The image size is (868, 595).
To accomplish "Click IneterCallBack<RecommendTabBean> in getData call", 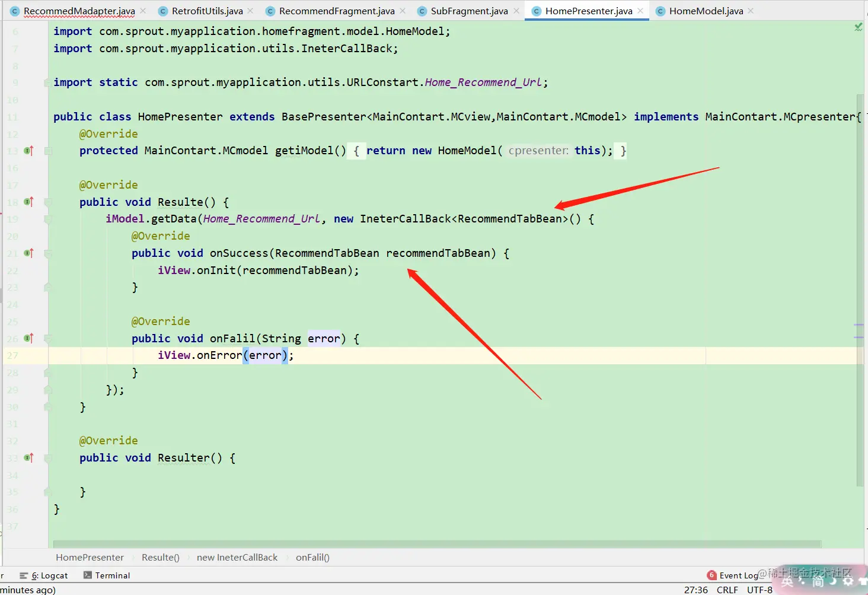I will pos(464,219).
